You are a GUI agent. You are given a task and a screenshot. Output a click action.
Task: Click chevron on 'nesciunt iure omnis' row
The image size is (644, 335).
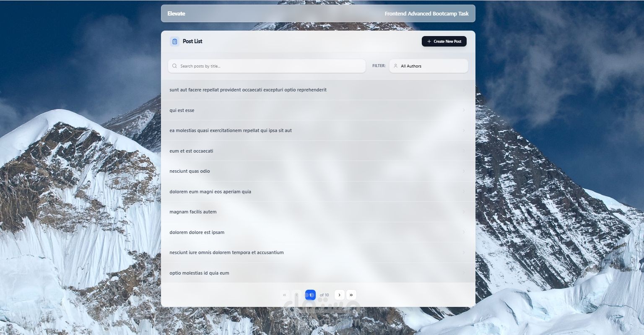click(x=464, y=252)
